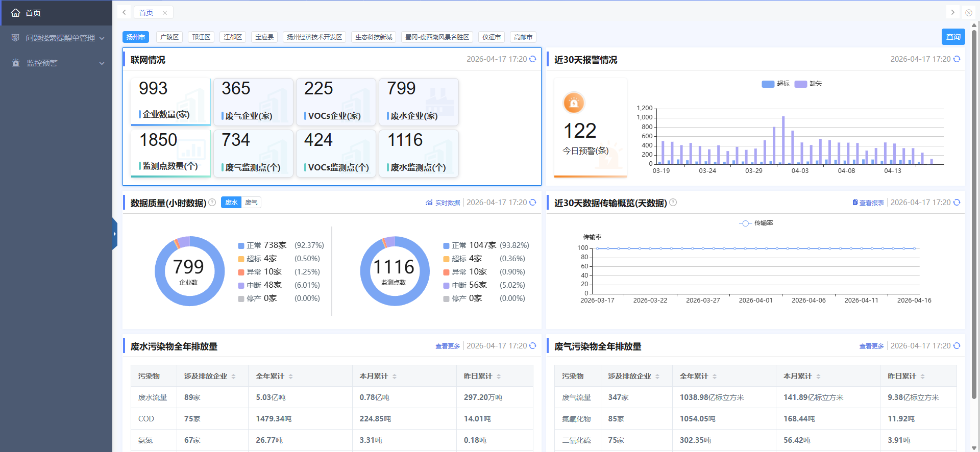Viewport: 980px width, 452px height.
Task: Refresh the 废水污染物全年排放量 table
Action: point(532,346)
